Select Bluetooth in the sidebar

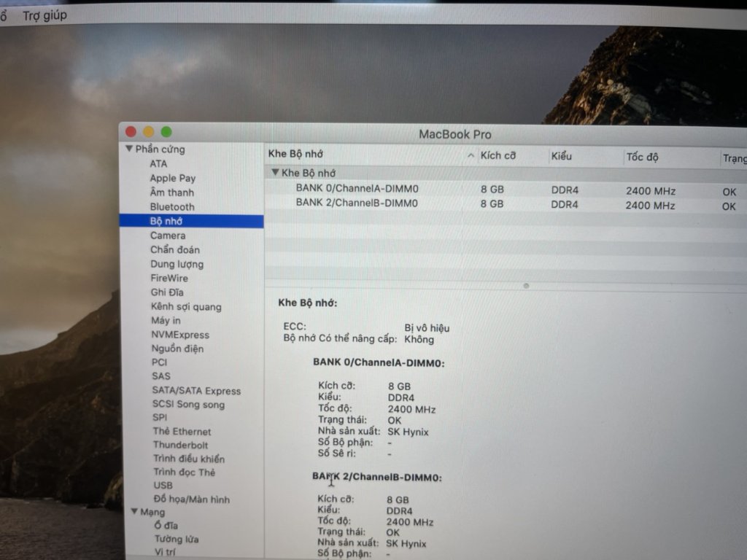pyautogui.click(x=172, y=206)
